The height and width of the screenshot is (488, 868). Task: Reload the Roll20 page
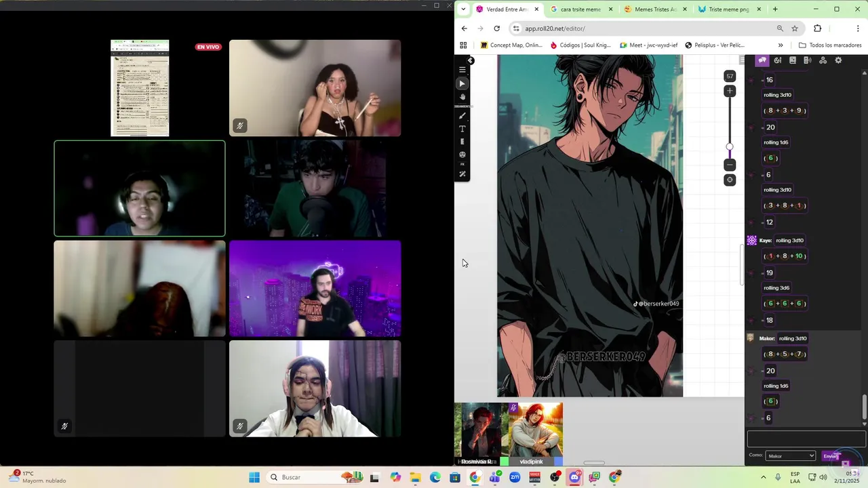pos(496,28)
